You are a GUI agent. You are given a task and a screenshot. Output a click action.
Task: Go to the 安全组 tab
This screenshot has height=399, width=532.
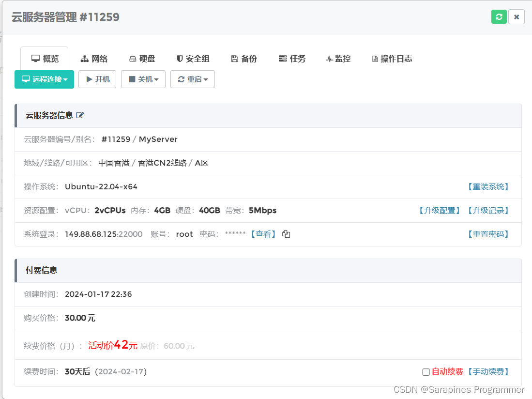tap(193, 59)
